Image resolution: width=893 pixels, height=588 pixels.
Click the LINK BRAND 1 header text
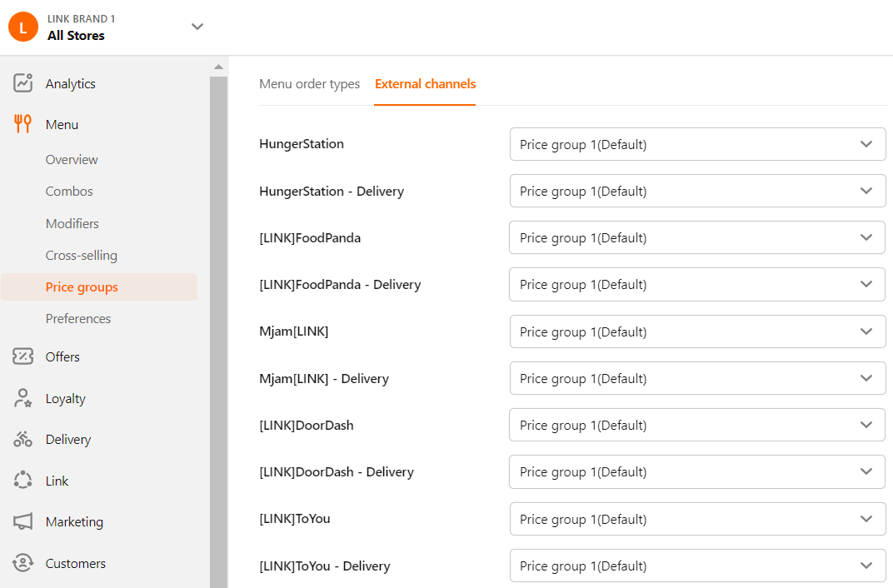pyautogui.click(x=81, y=19)
